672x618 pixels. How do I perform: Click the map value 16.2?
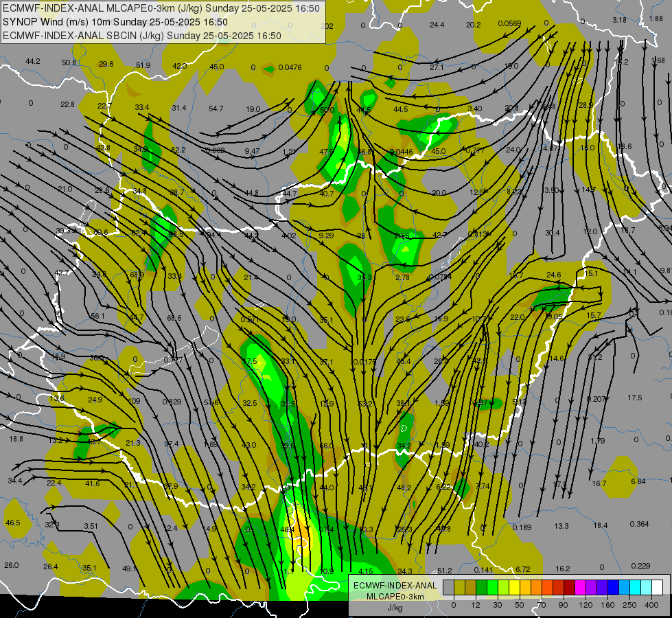563,569
